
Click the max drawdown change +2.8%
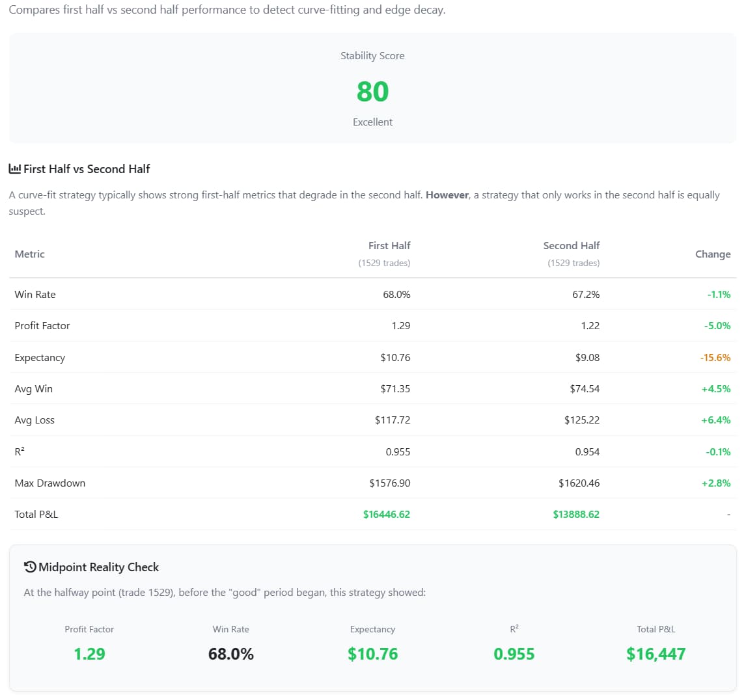(x=716, y=483)
